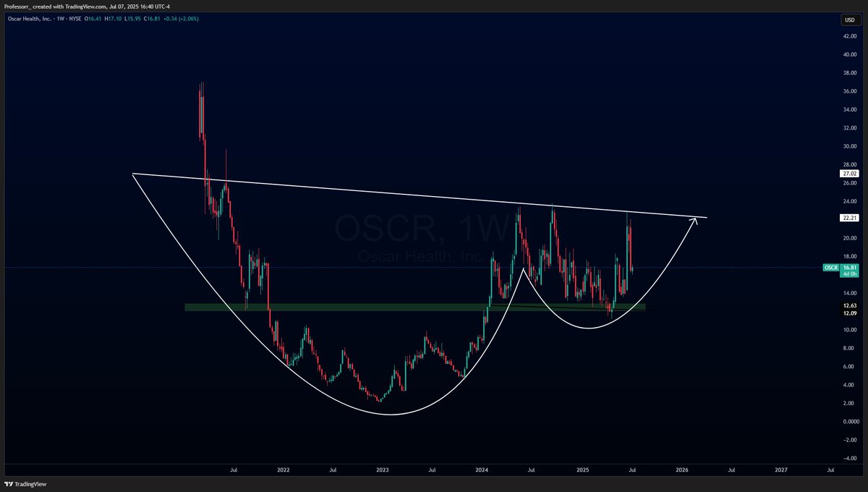Click the -2.00 price axis label

coord(849,440)
